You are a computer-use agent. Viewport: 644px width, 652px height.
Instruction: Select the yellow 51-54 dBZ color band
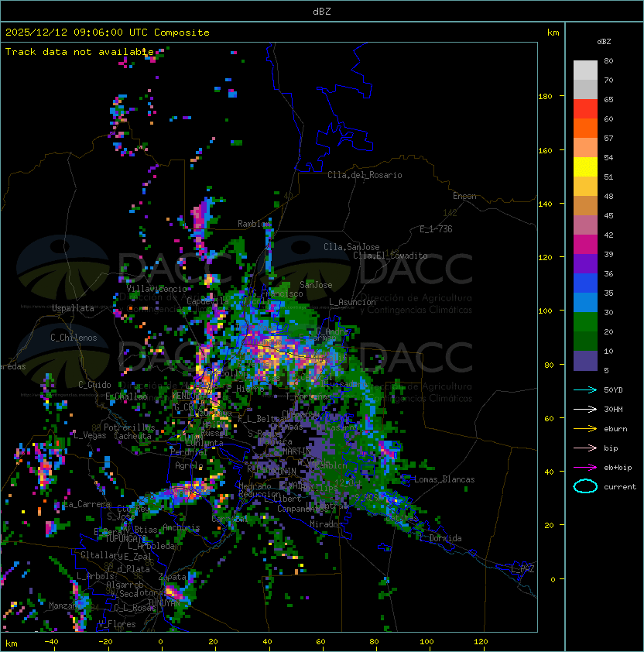[x=585, y=167]
